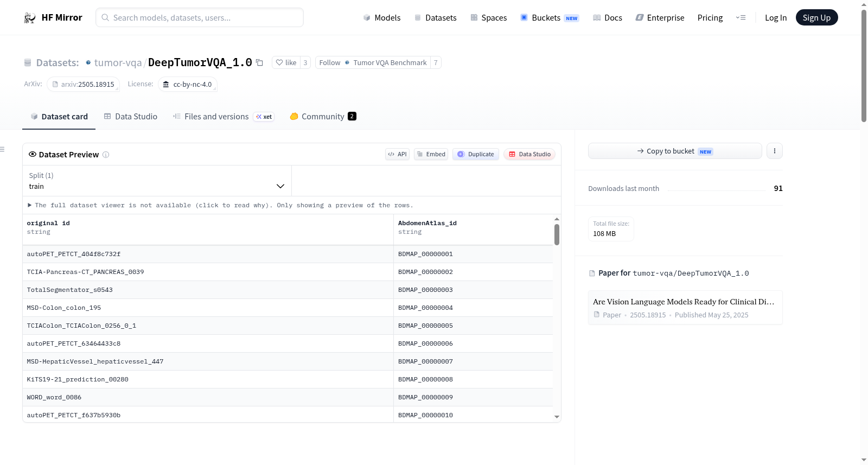Click the Dataset Preview info icon

tap(106, 155)
